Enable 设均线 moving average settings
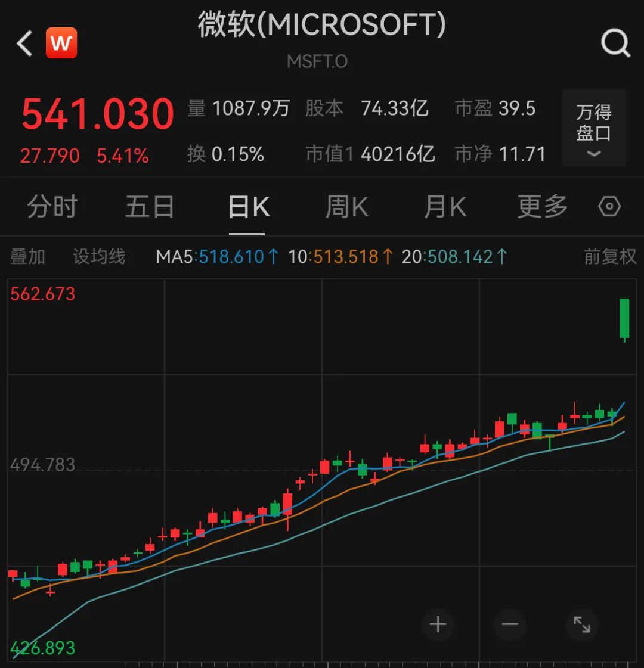The image size is (644, 668). (98, 256)
